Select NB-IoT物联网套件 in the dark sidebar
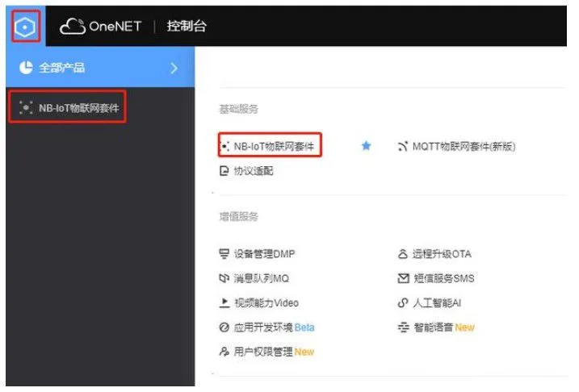Viewport: 579px width, 392px height. [69, 109]
